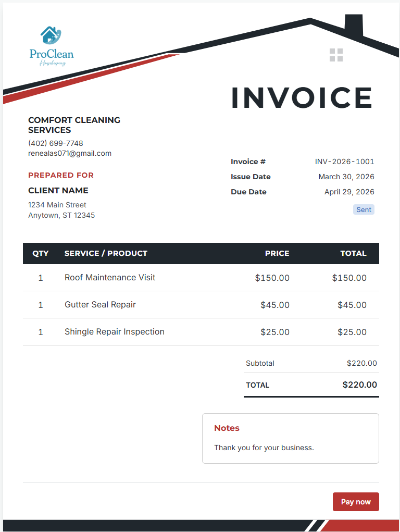Click the phone number (402) 699-7748

click(56, 143)
